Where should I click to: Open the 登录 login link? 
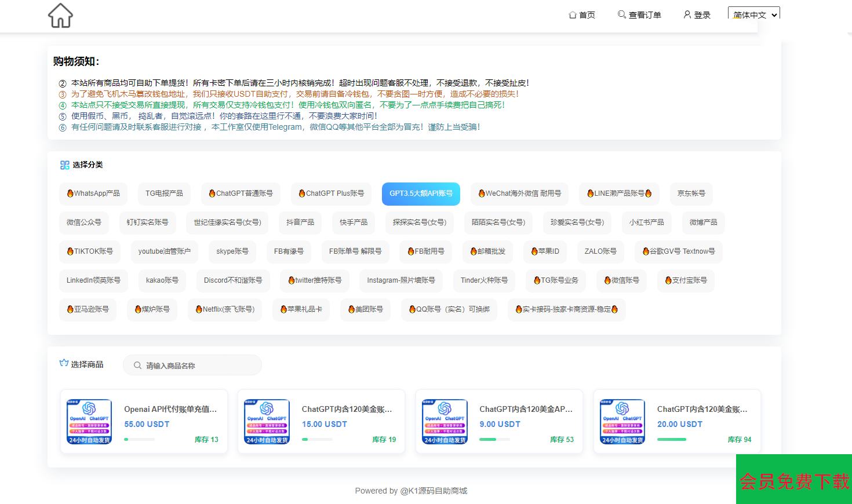[x=702, y=14]
